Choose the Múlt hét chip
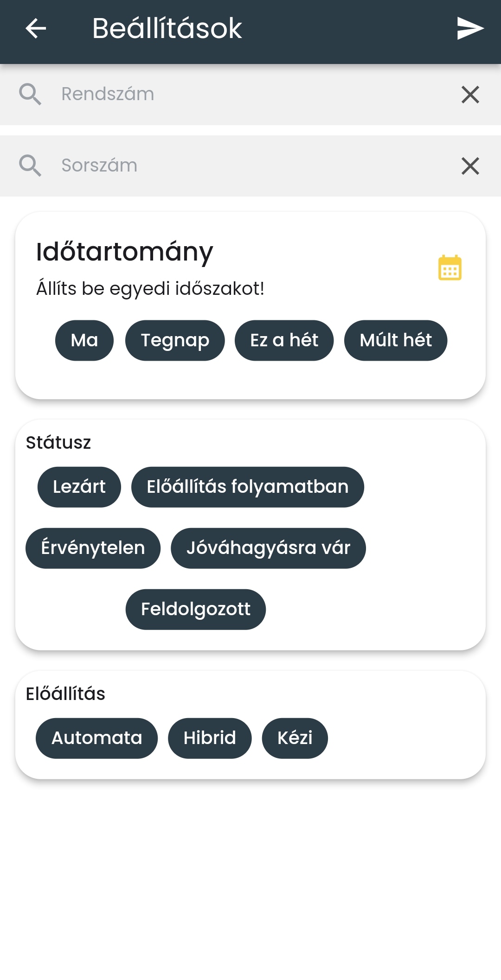The height and width of the screenshot is (980, 501). (x=395, y=340)
